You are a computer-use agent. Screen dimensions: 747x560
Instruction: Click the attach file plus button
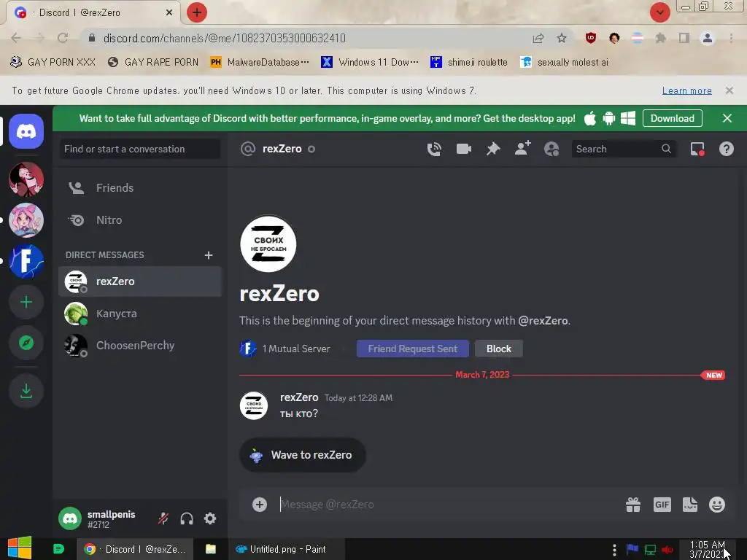[x=260, y=505]
